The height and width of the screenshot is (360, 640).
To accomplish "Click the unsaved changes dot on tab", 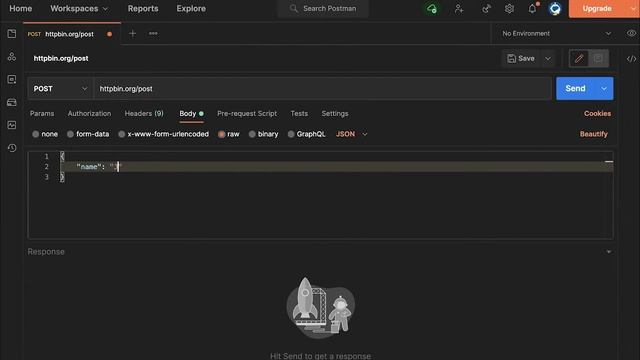I will coord(109,34).
